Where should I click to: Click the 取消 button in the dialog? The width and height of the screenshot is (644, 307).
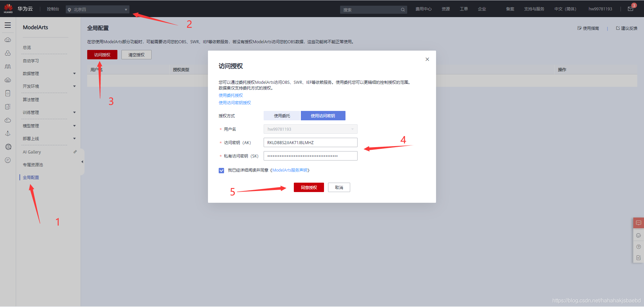(339, 187)
